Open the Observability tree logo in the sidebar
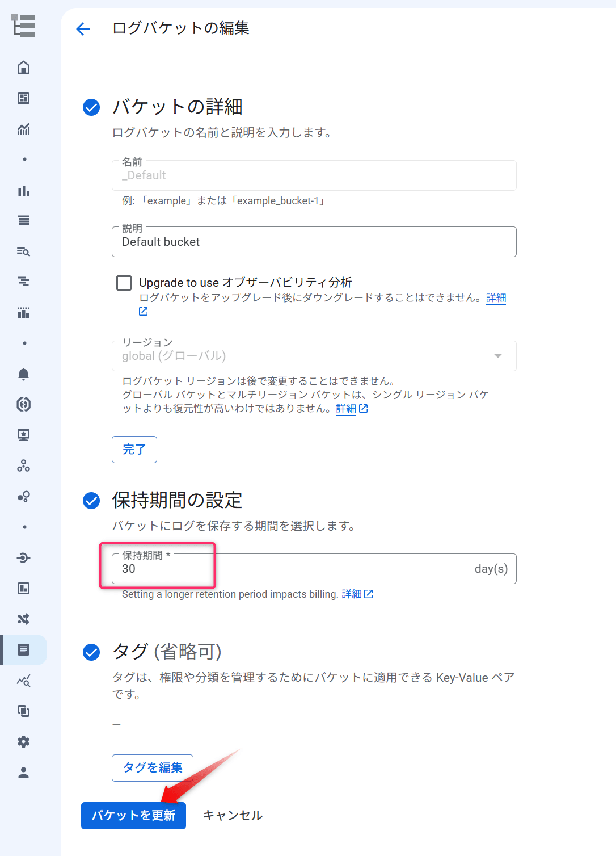This screenshot has width=616, height=856. [x=24, y=26]
